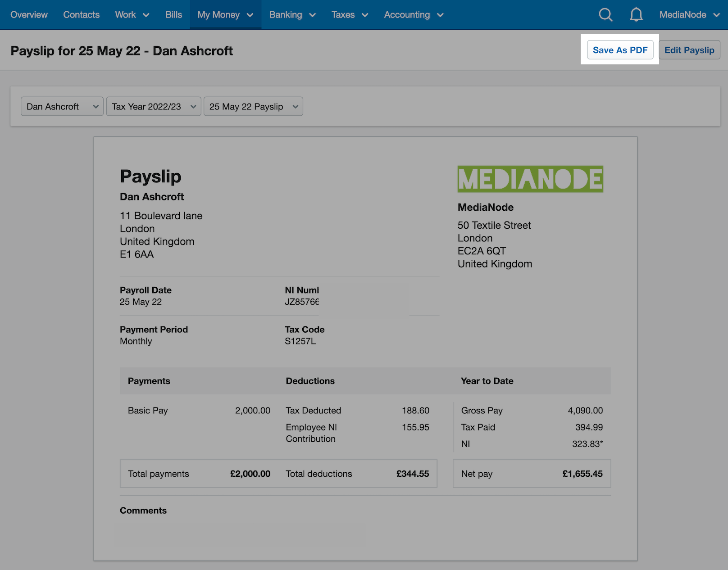Click the Comments heading
The width and height of the screenshot is (728, 570).
tap(143, 511)
